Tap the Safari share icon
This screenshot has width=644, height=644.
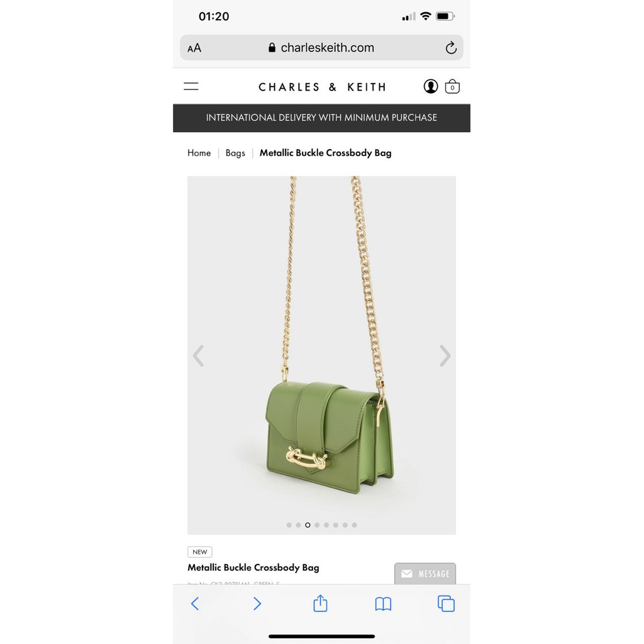click(x=320, y=603)
